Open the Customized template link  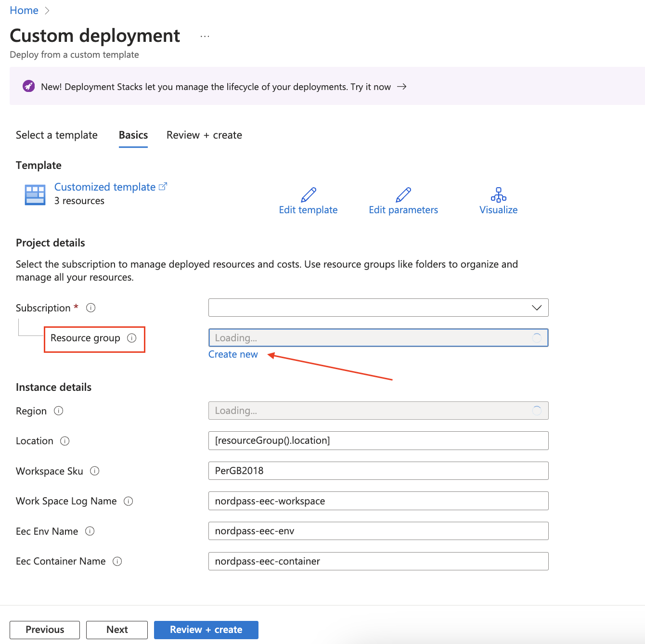point(105,187)
